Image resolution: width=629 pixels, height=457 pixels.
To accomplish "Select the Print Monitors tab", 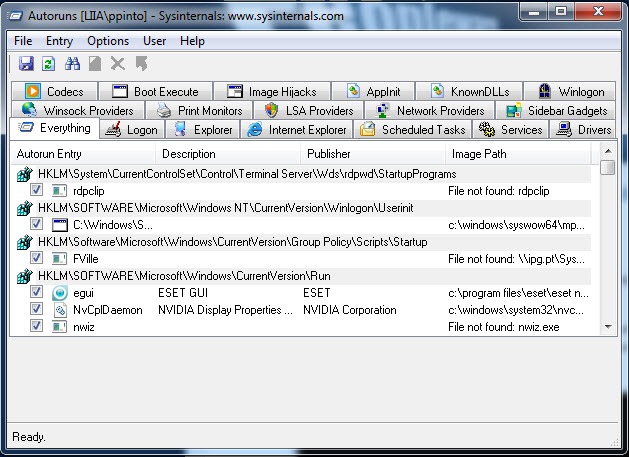I will coord(199,110).
